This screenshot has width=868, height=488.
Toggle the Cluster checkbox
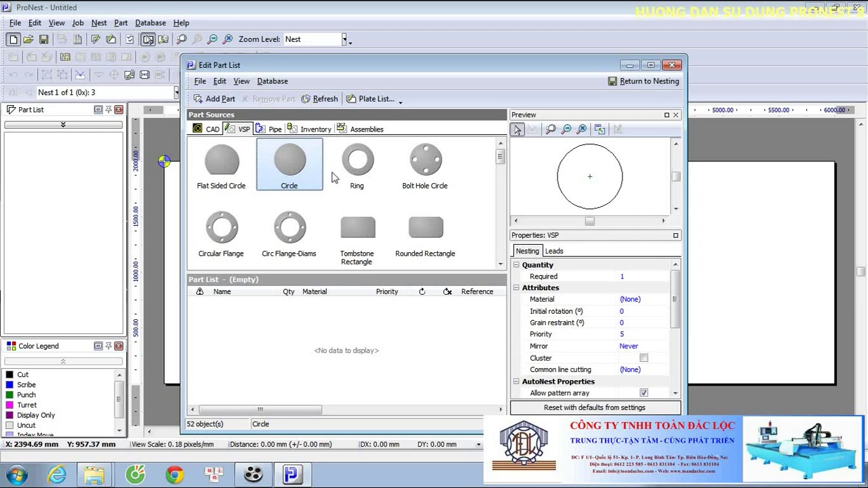(x=644, y=358)
